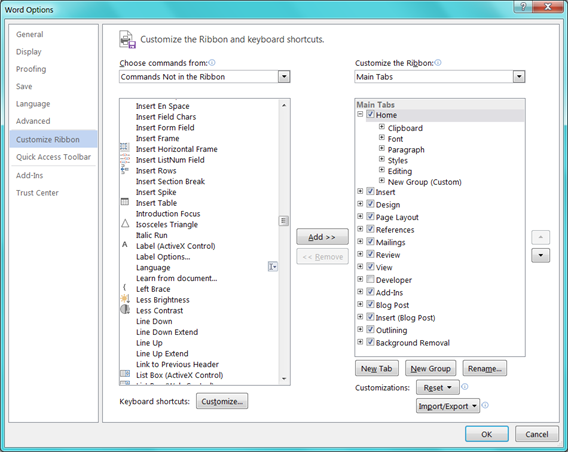Viewport: 568px width, 452px height.
Task: Click the info icon beside Choose commands from
Action: tap(212, 63)
